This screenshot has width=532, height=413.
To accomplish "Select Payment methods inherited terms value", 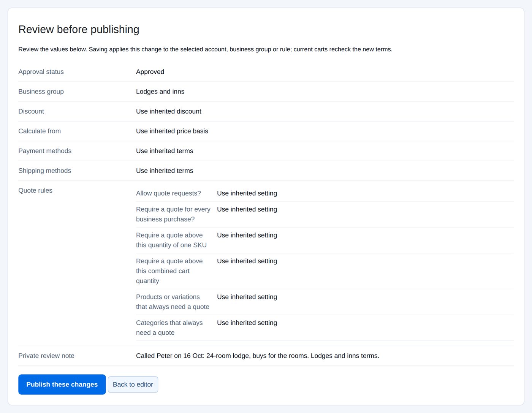I will 165,151.
